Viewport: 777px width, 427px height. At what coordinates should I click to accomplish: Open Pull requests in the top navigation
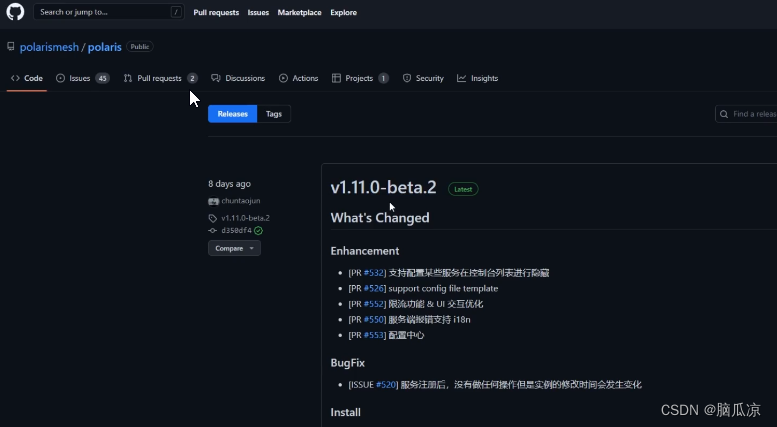tap(216, 12)
